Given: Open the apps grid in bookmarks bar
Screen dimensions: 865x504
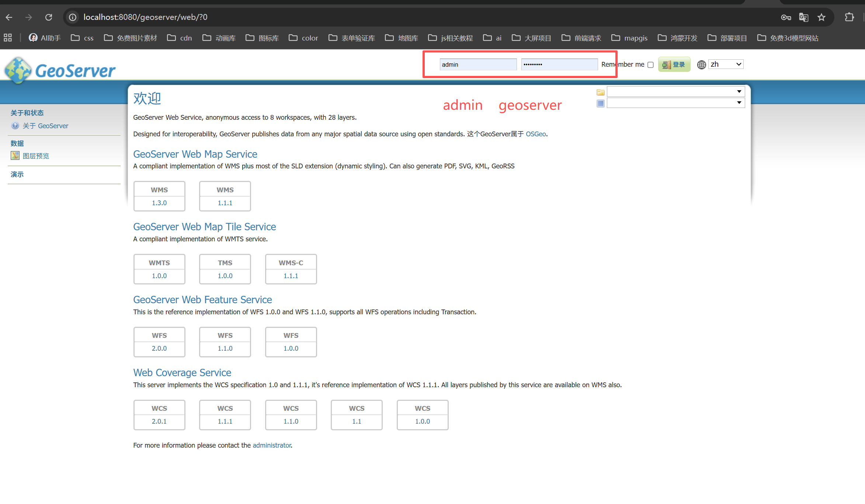Looking at the screenshot, I should [x=8, y=38].
